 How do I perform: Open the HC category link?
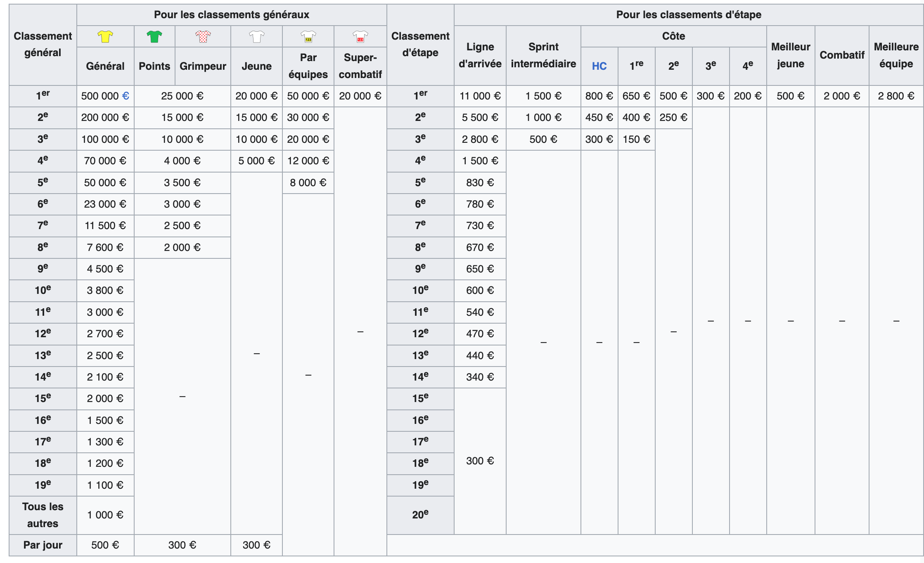pyautogui.click(x=599, y=66)
